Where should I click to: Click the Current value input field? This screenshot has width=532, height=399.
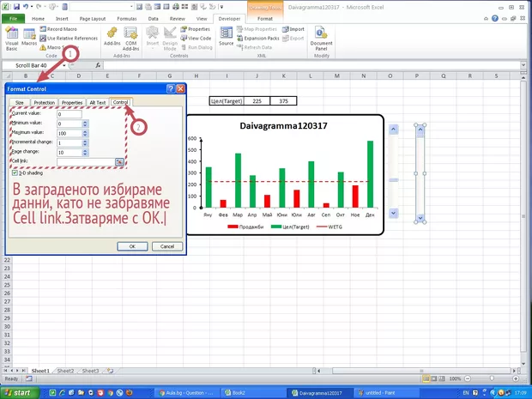(x=69, y=114)
